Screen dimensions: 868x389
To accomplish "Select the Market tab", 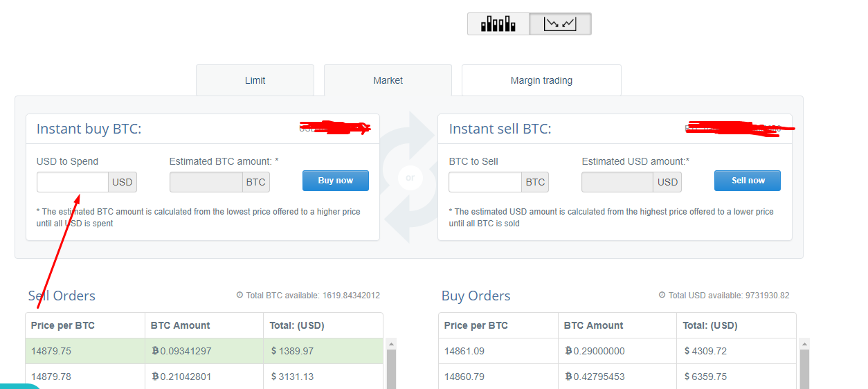I will [x=388, y=80].
